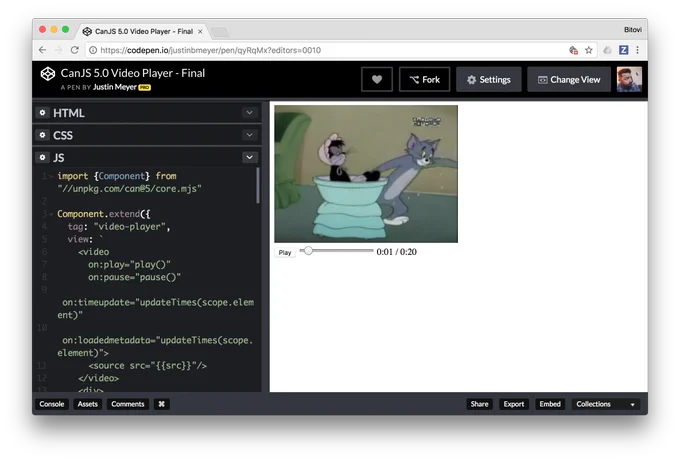The image size is (680, 461).
Task: Click the user avatar in CodePen header
Action: point(629,79)
